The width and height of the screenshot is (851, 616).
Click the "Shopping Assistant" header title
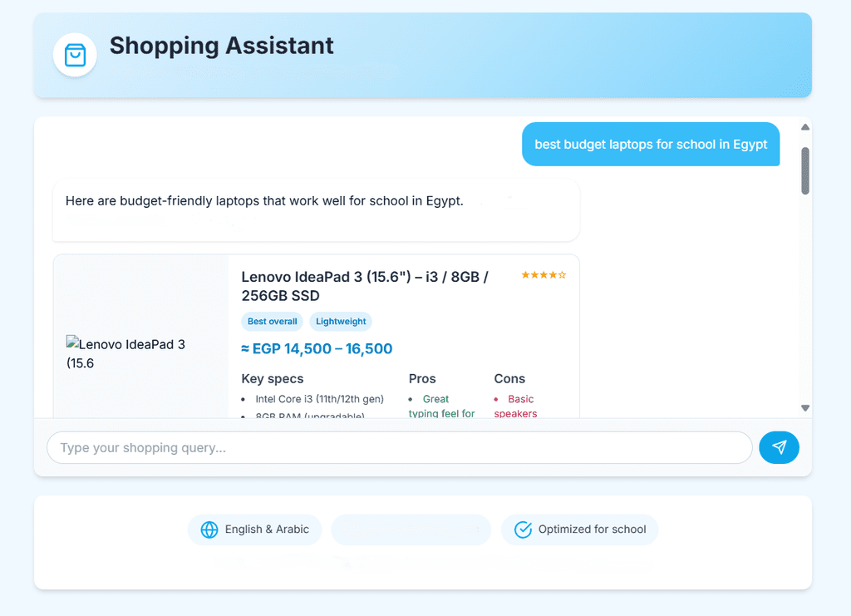pyautogui.click(x=222, y=46)
